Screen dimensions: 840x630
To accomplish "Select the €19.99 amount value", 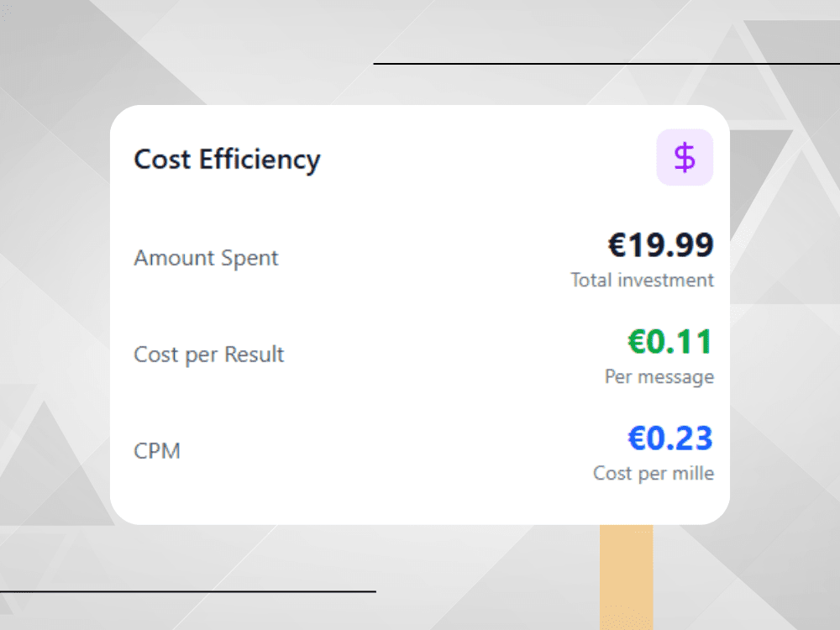I will tap(661, 245).
